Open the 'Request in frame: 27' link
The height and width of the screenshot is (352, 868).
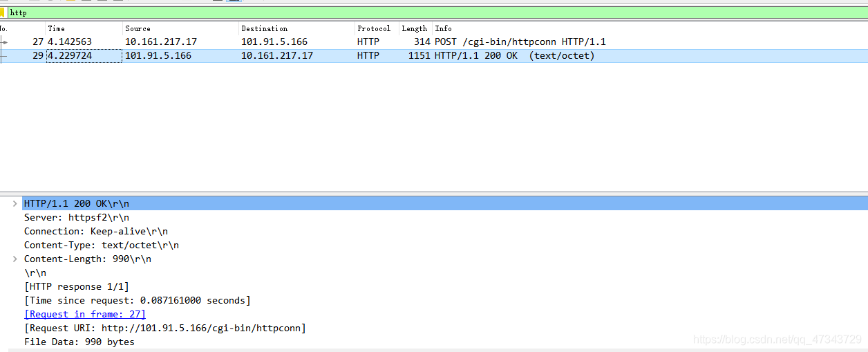84,314
